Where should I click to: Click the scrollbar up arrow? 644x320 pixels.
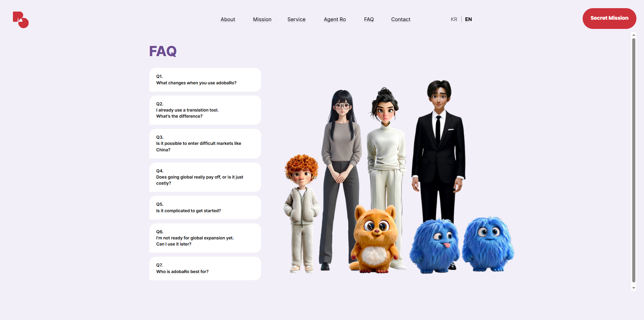pyautogui.click(x=633, y=35)
